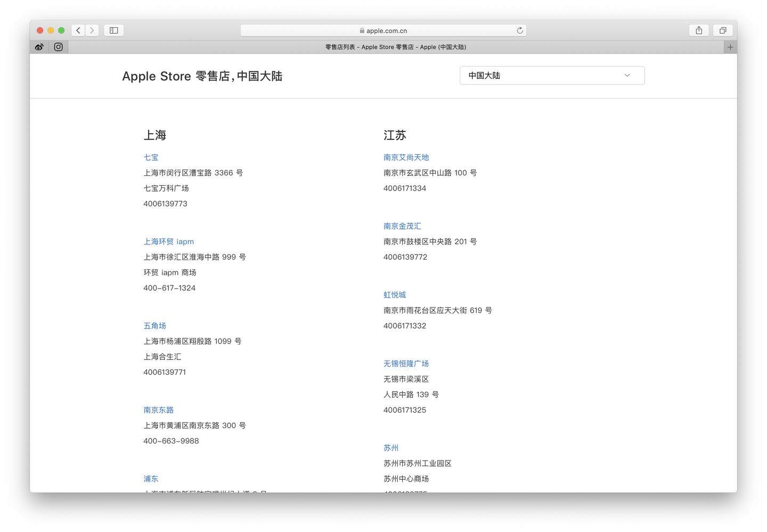767x532 pixels.
Task: Open the Instagram pinned tab
Action: tap(59, 47)
